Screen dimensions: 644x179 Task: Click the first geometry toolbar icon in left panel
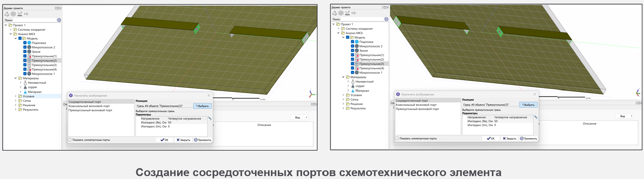7,14
